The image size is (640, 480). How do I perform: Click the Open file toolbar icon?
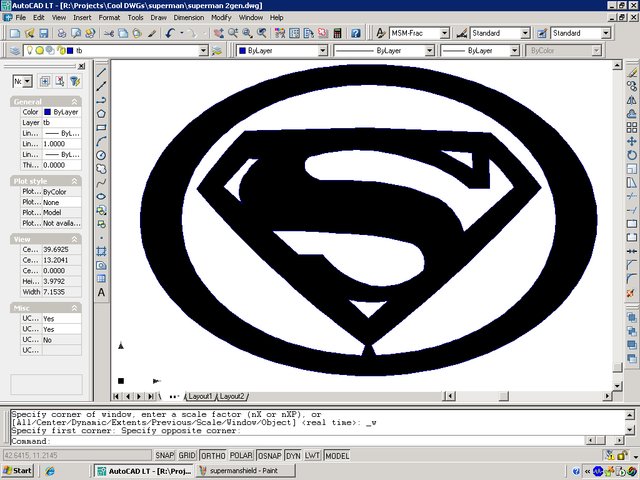[x=29, y=33]
